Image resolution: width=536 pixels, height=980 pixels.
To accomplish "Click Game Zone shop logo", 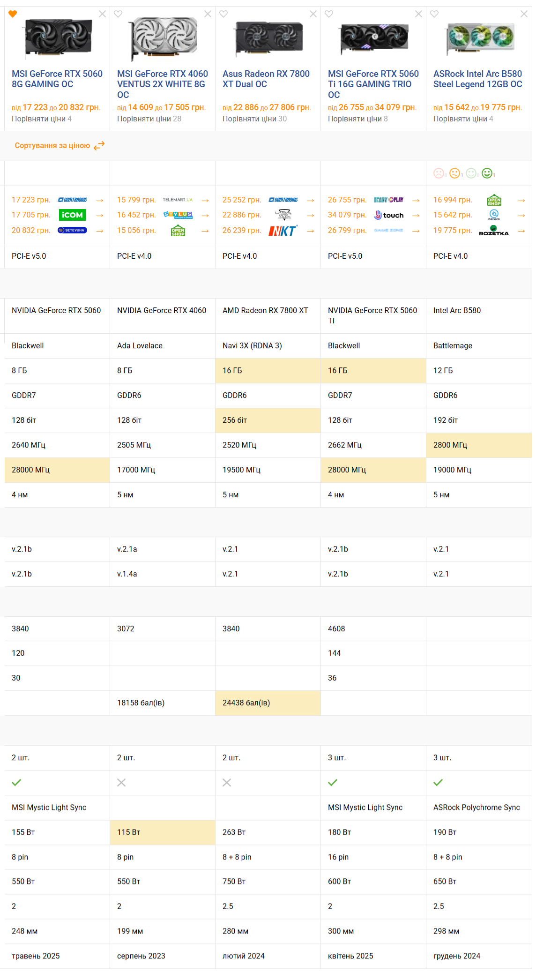I will tap(388, 231).
